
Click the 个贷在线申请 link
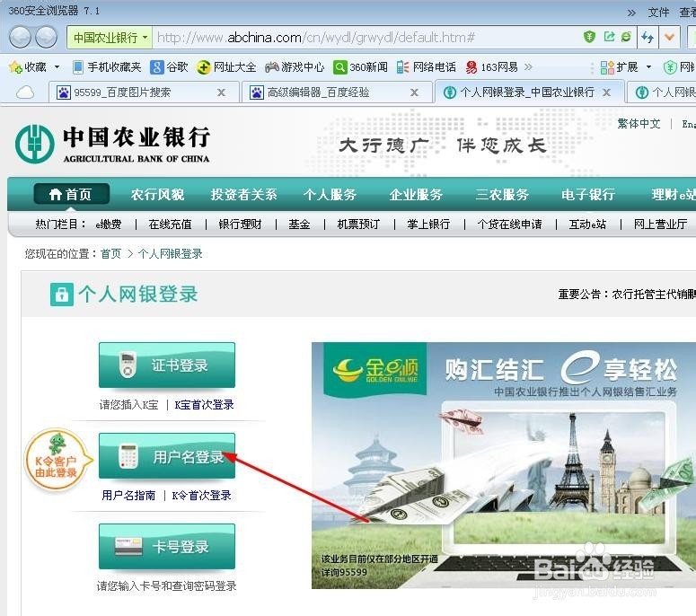point(509,224)
